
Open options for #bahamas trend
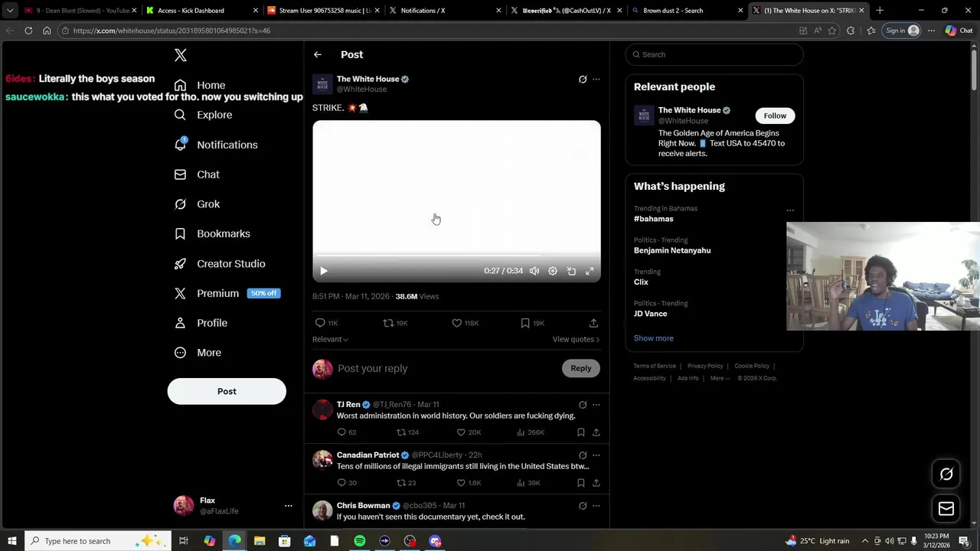[790, 210]
